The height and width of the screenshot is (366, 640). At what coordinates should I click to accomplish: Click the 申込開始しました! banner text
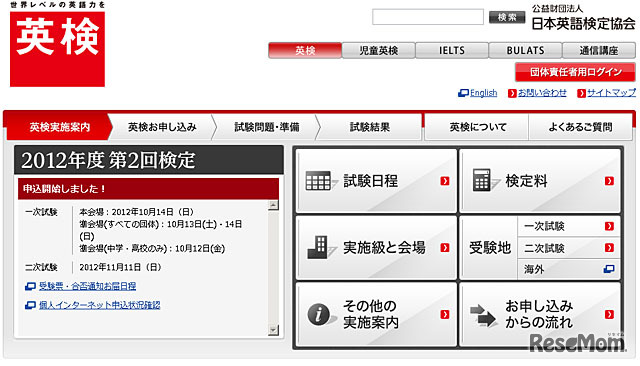point(64,189)
